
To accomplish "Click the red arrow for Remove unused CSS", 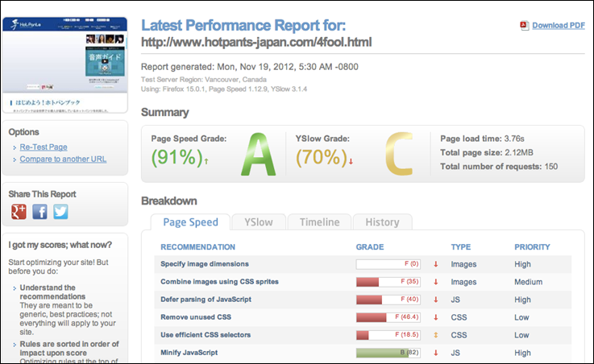I will 436,317.
